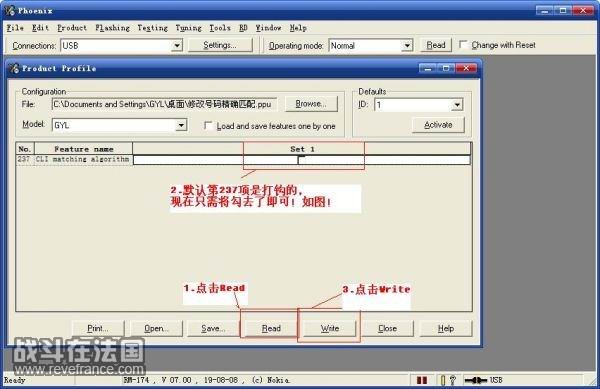600x389 pixels.
Task: Toggle Load and save features one by one
Action: click(x=208, y=125)
